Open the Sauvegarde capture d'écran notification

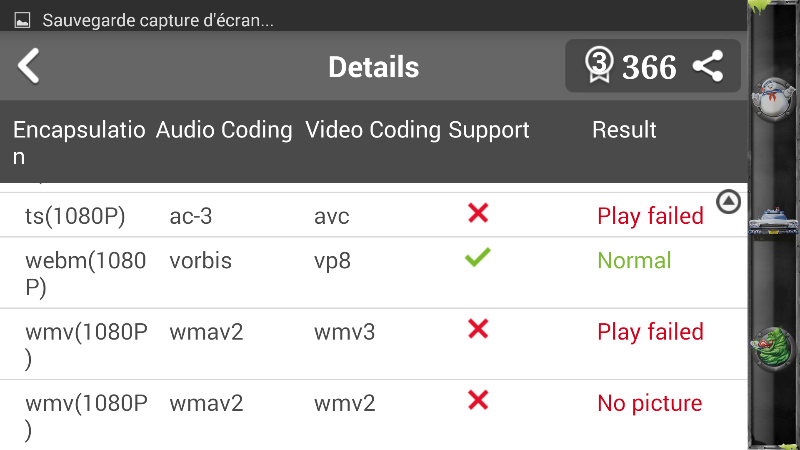pyautogui.click(x=172, y=19)
